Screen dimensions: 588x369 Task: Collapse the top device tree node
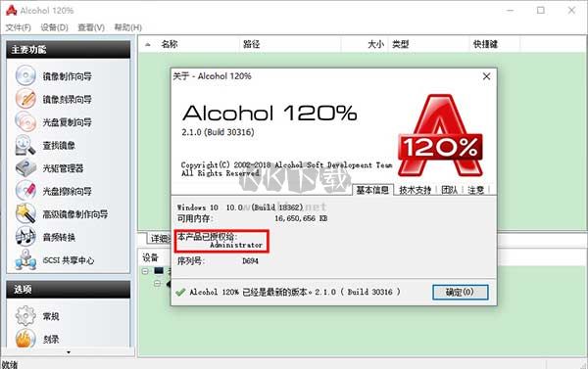click(145, 271)
